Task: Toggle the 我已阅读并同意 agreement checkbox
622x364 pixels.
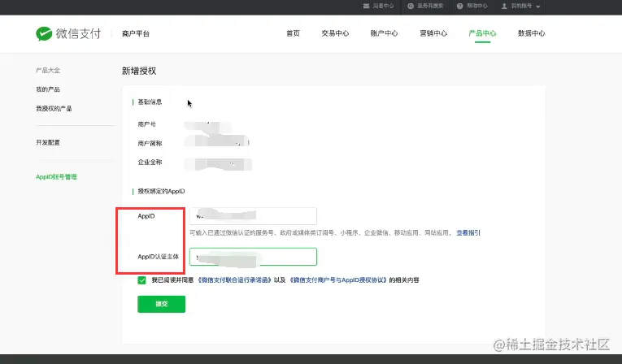Action: coord(141,280)
